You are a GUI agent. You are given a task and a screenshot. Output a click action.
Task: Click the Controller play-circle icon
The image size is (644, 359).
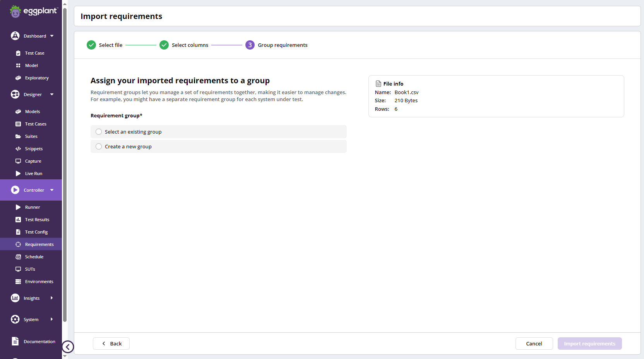click(x=15, y=190)
